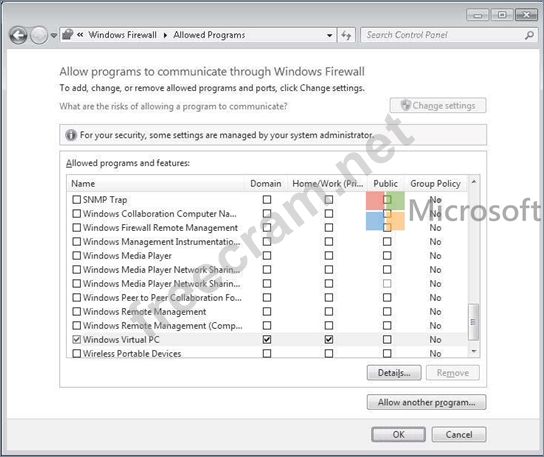Image resolution: width=544 pixels, height=457 pixels.
Task: Click the Forward navigation arrow
Action: point(39,35)
